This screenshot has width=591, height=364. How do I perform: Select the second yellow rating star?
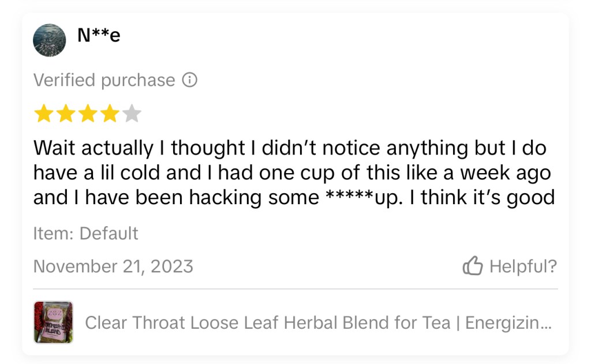[65, 114]
